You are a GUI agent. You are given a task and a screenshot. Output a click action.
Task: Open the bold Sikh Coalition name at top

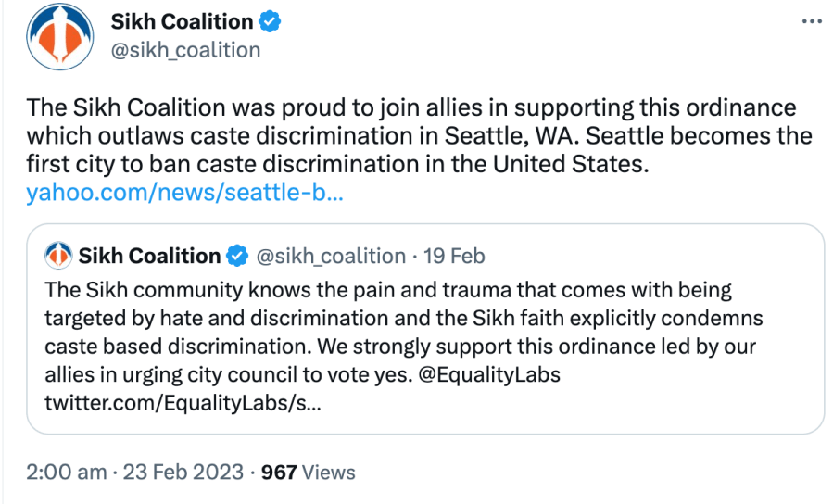tap(182, 21)
